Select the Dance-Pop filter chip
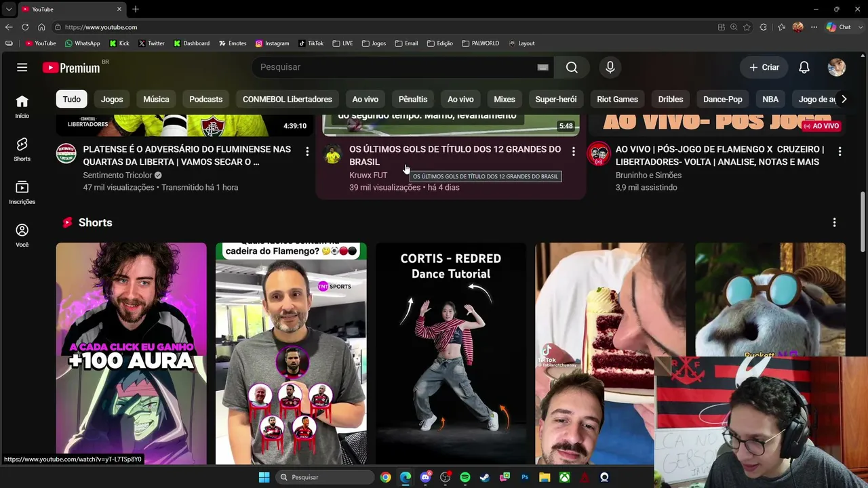The height and width of the screenshot is (488, 868). click(723, 99)
